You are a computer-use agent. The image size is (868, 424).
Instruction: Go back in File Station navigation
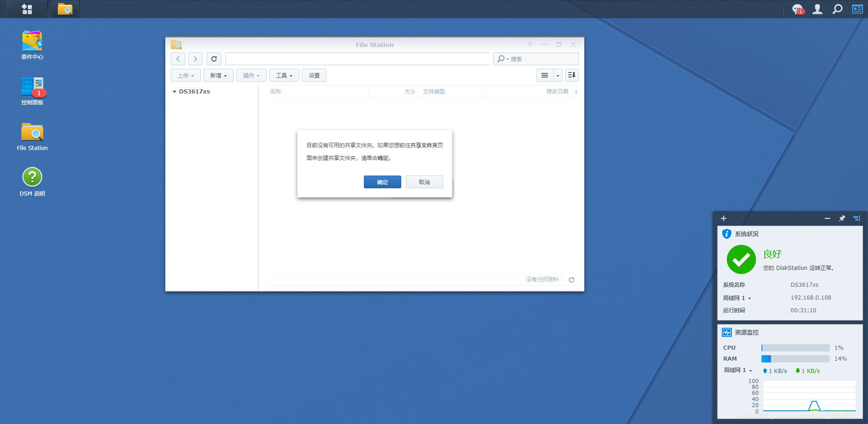click(x=178, y=59)
